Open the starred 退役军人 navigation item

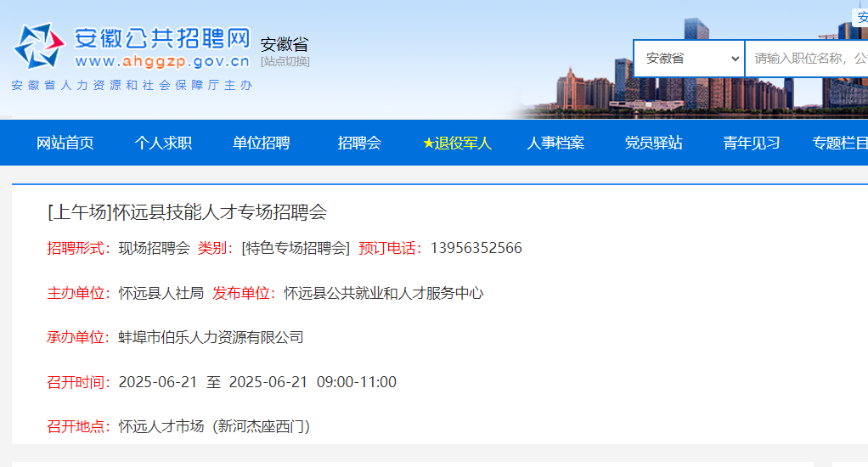pyautogui.click(x=457, y=143)
